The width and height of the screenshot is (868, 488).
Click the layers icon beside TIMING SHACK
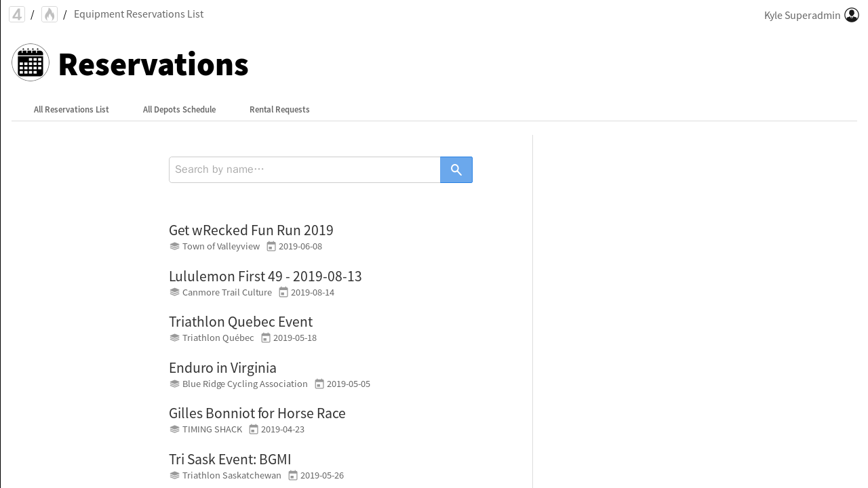(174, 430)
